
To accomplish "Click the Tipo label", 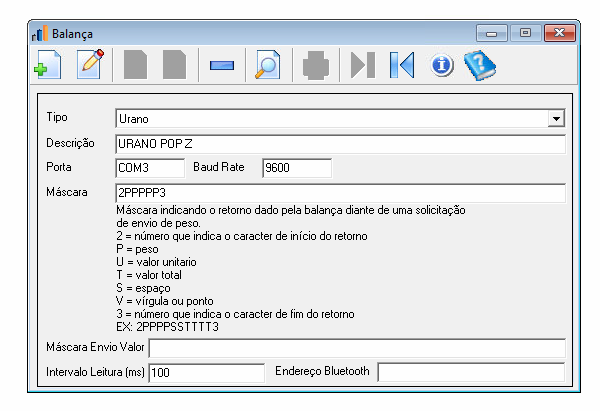I will pyautogui.click(x=57, y=117).
